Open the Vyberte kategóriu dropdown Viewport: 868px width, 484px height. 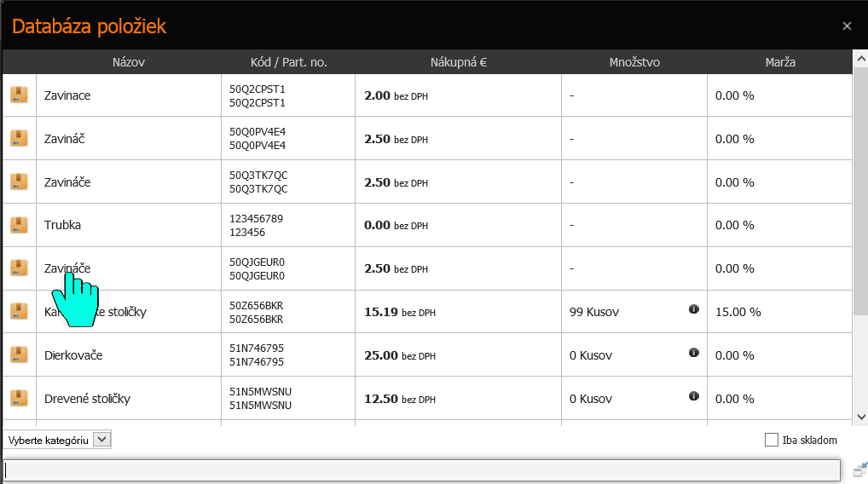57,440
